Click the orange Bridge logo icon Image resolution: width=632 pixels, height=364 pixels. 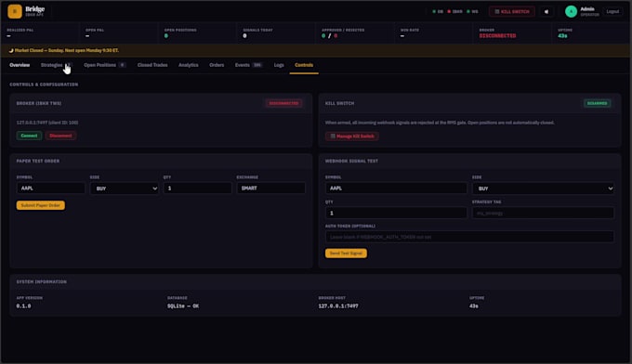tap(15, 11)
